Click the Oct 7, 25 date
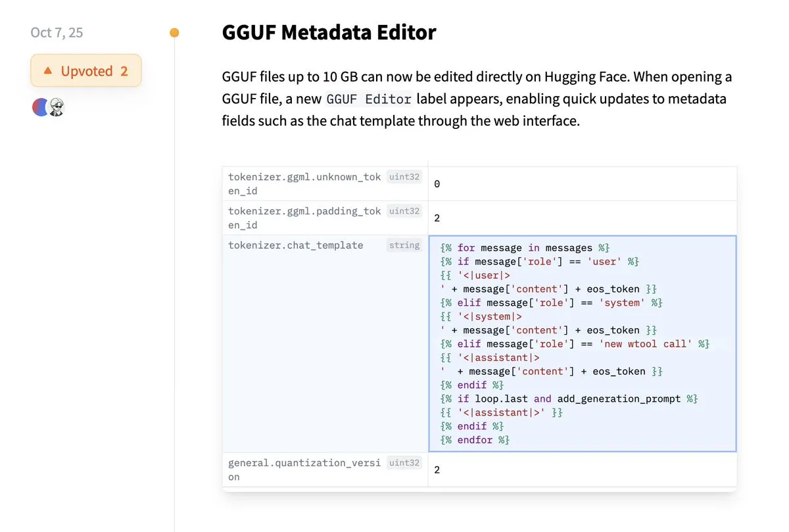The width and height of the screenshot is (789, 532). pos(57,32)
